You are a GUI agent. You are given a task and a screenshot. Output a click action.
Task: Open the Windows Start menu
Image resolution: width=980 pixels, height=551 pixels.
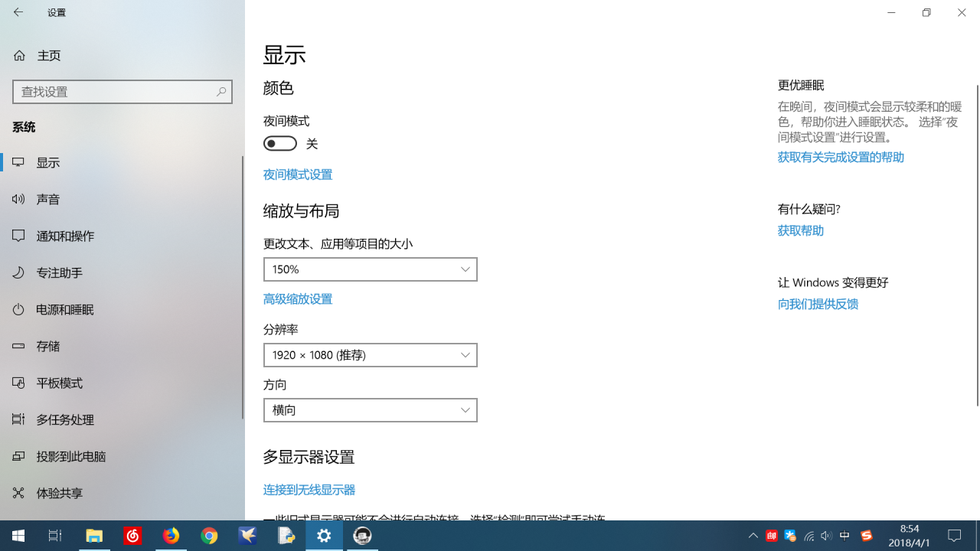tap(18, 536)
